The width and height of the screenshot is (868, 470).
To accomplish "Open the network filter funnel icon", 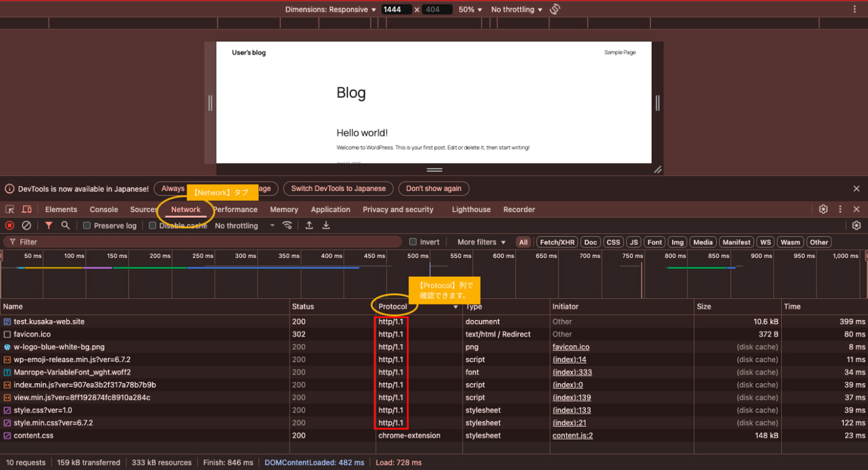I will click(x=48, y=225).
